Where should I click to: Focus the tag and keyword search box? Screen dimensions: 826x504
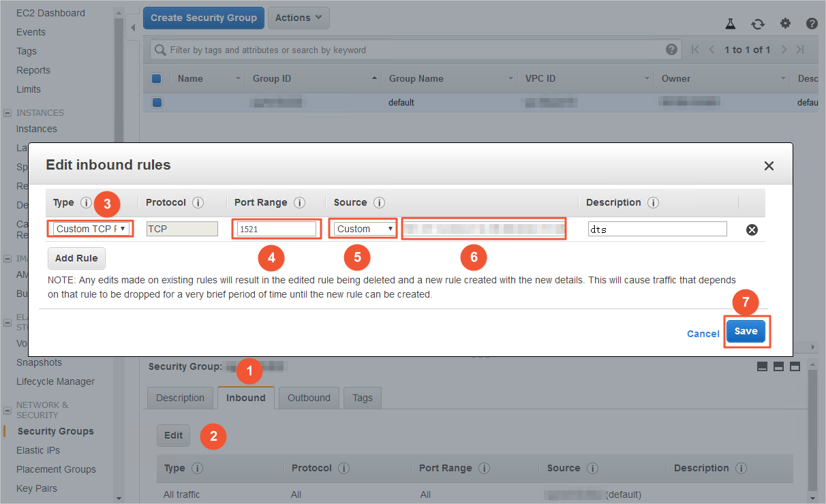[416, 50]
